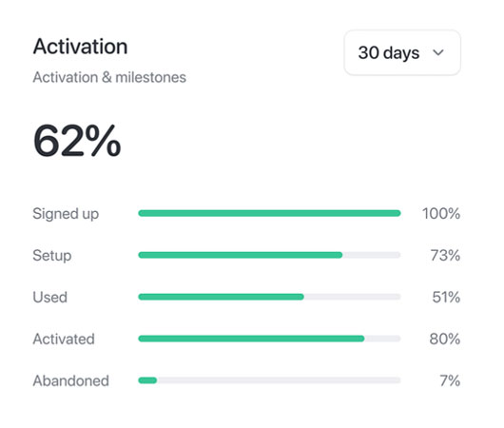Viewport: 504px width, 428px height.
Task: Select the 62% activation figure
Action: (77, 141)
